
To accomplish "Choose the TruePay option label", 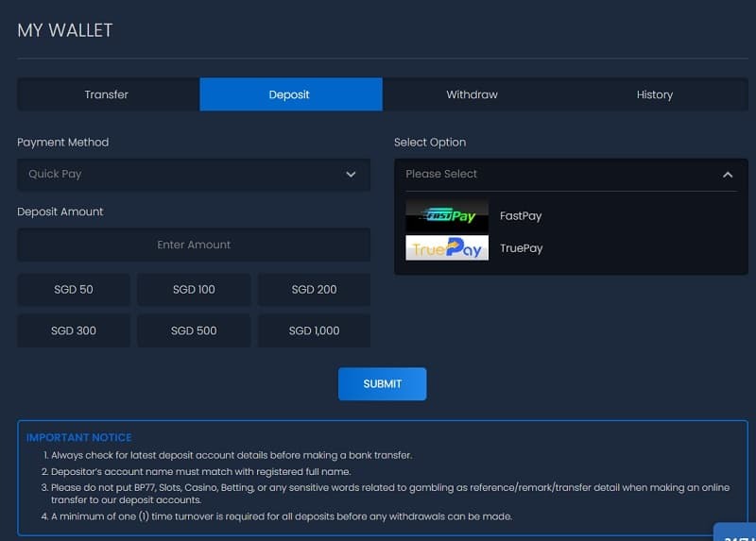I will (522, 248).
